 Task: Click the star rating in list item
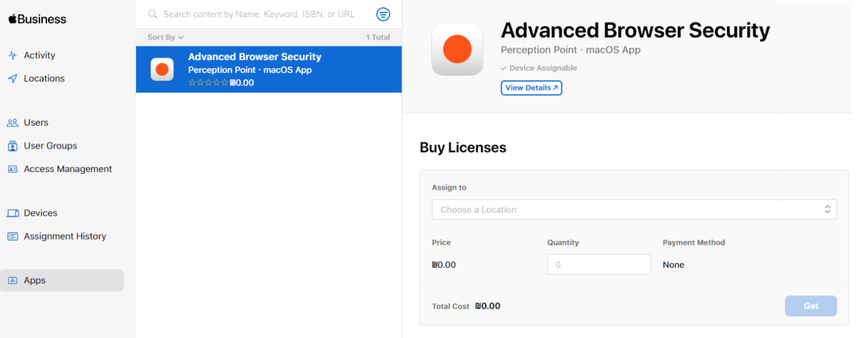pyautogui.click(x=208, y=83)
